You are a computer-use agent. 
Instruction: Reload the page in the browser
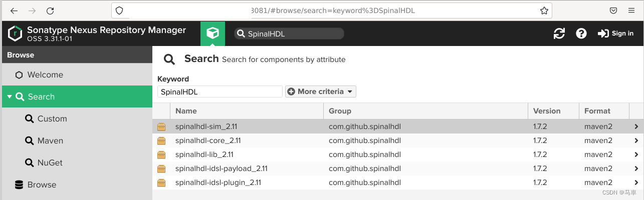click(50, 10)
